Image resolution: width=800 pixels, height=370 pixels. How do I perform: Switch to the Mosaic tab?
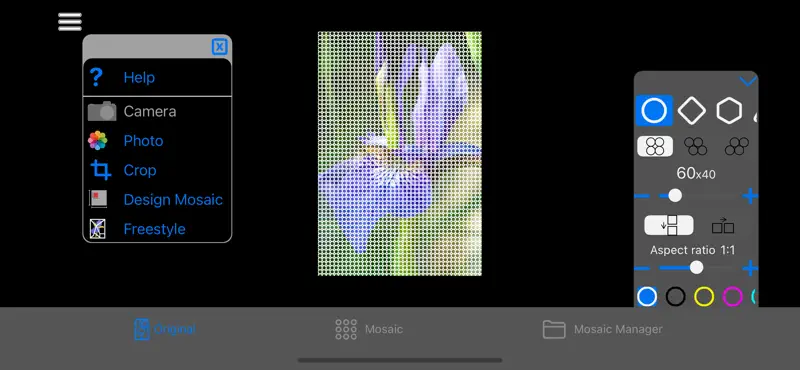(369, 329)
